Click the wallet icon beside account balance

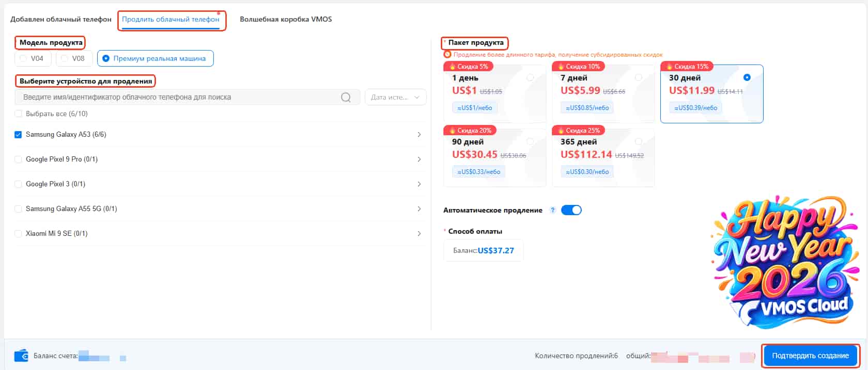tap(21, 356)
